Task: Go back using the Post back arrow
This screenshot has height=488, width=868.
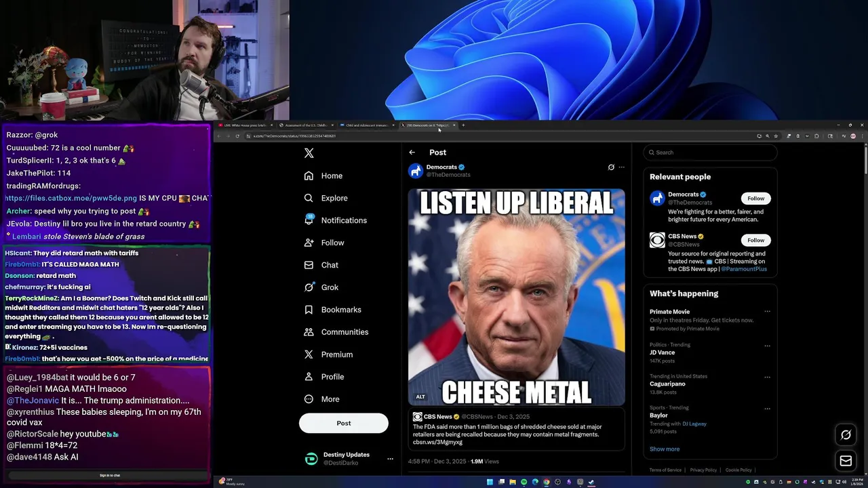Action: tap(412, 152)
